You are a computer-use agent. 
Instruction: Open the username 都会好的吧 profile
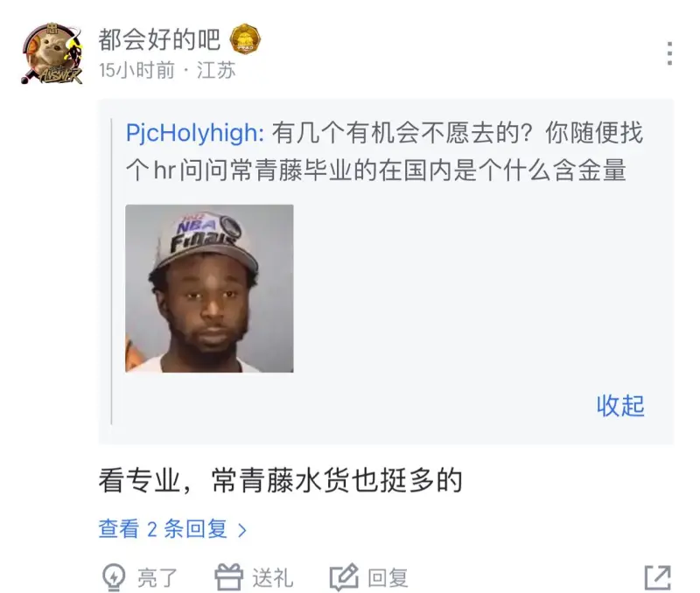(159, 39)
